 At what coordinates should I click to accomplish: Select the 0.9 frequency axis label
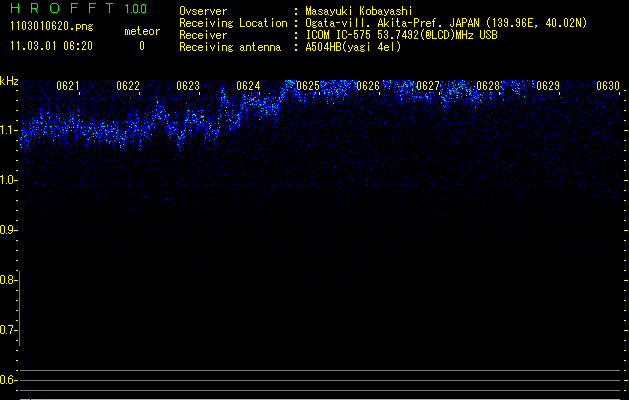tap(9, 230)
